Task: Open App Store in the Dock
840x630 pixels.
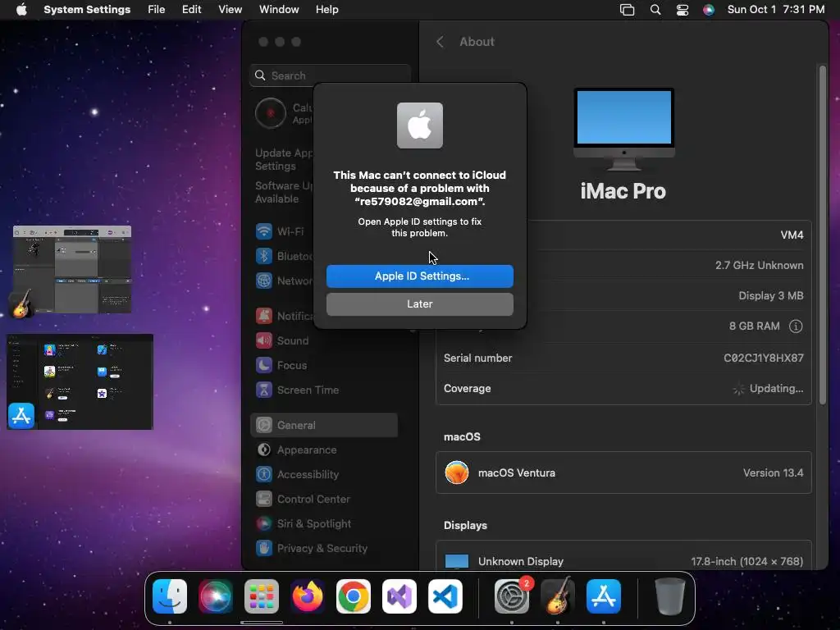Action: point(604,596)
